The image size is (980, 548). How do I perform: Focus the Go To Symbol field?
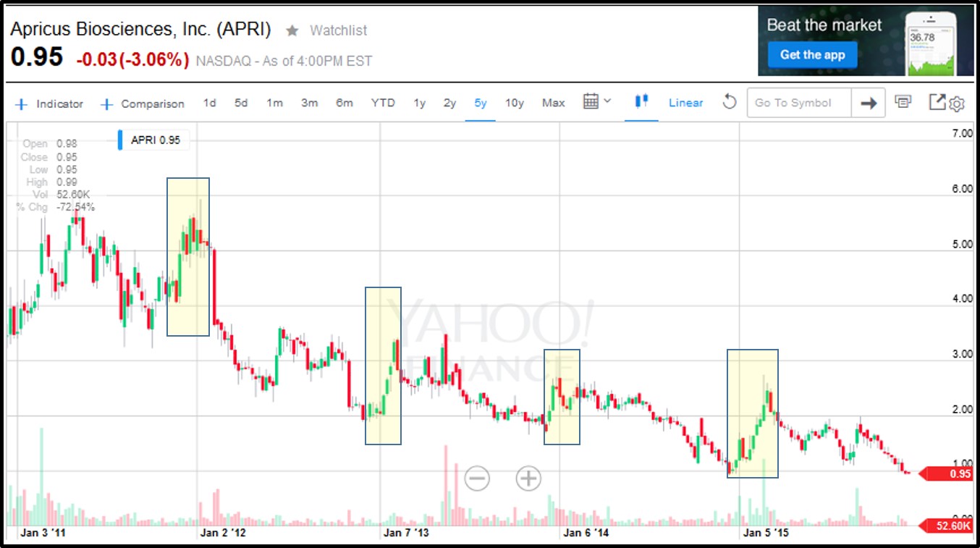click(799, 103)
